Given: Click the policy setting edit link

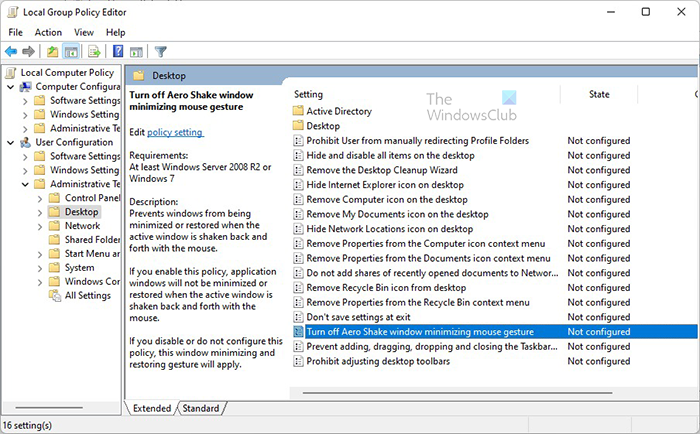Looking at the screenshot, I should click(x=175, y=133).
